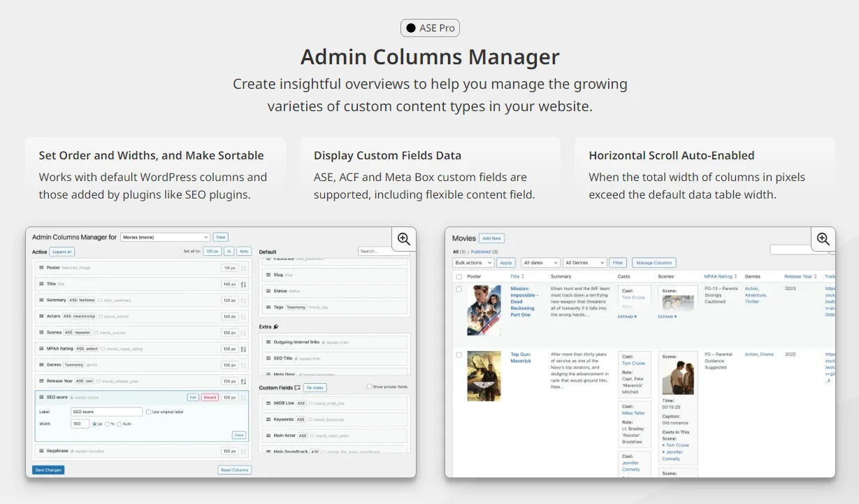Click the drag handle on the SEO score row
859x504 pixels.
[41, 397]
